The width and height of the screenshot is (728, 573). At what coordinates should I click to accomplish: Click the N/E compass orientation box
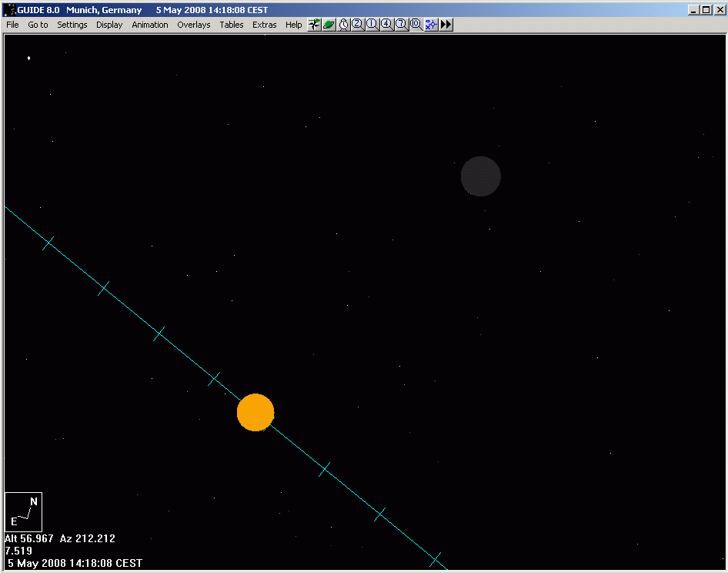(x=23, y=511)
